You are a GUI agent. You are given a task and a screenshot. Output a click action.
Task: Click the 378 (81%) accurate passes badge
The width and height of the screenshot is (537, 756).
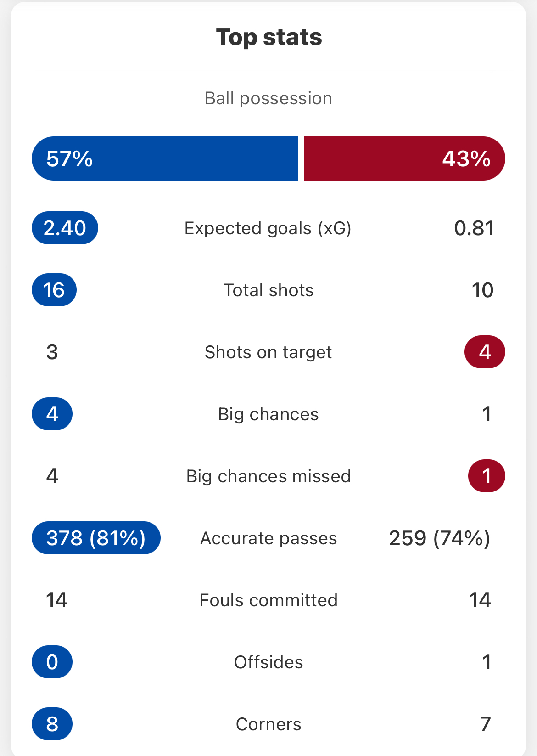pyautogui.click(x=96, y=538)
